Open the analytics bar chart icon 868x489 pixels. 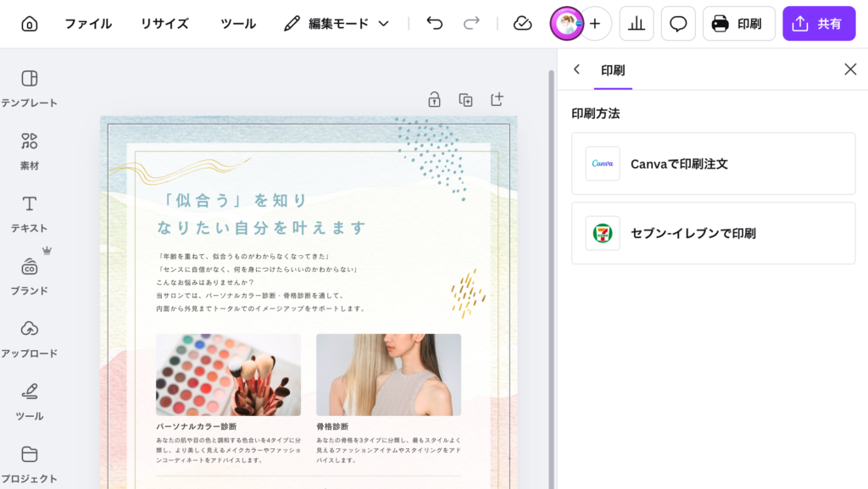(636, 24)
